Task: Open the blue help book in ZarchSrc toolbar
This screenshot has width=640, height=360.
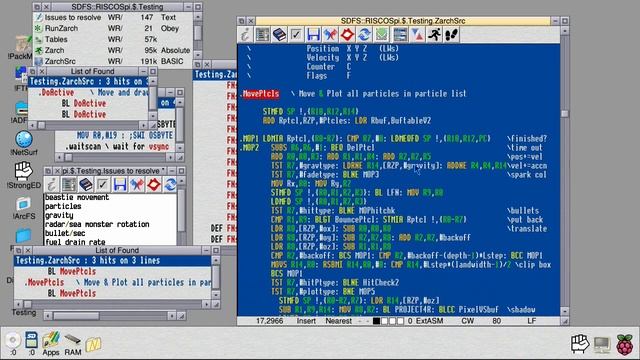Action: (280, 35)
